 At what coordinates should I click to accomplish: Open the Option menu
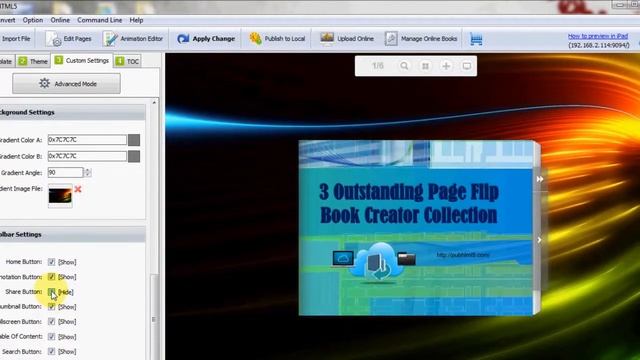click(33, 20)
